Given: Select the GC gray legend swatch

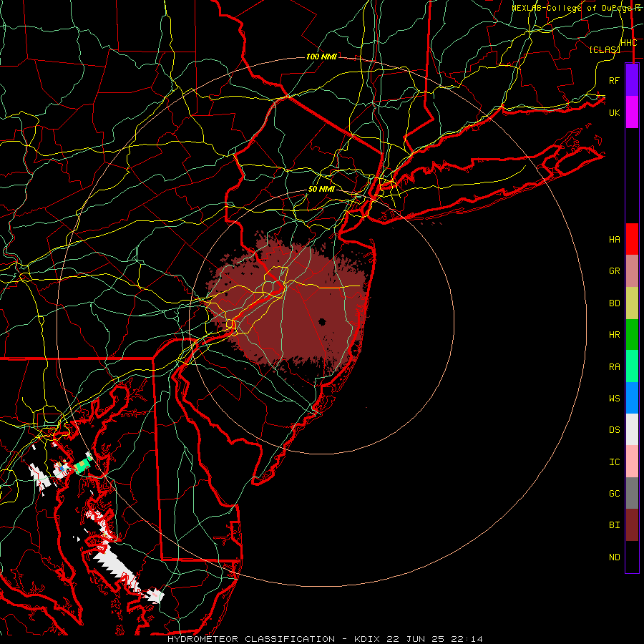Looking at the screenshot, I should (x=632, y=493).
